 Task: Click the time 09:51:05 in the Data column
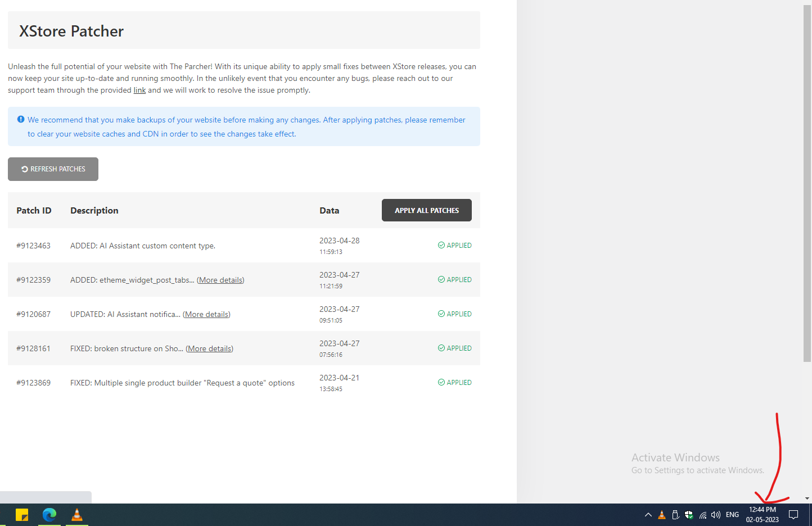point(331,320)
